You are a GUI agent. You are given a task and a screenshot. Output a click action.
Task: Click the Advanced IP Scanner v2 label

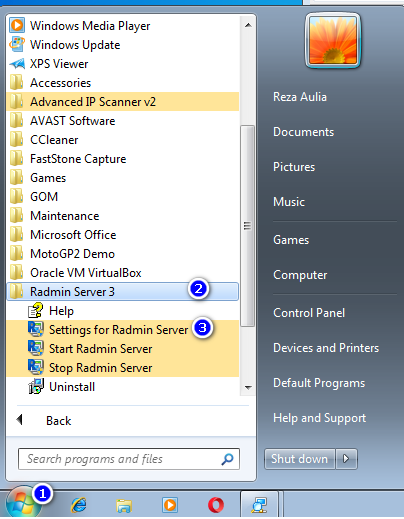93,102
